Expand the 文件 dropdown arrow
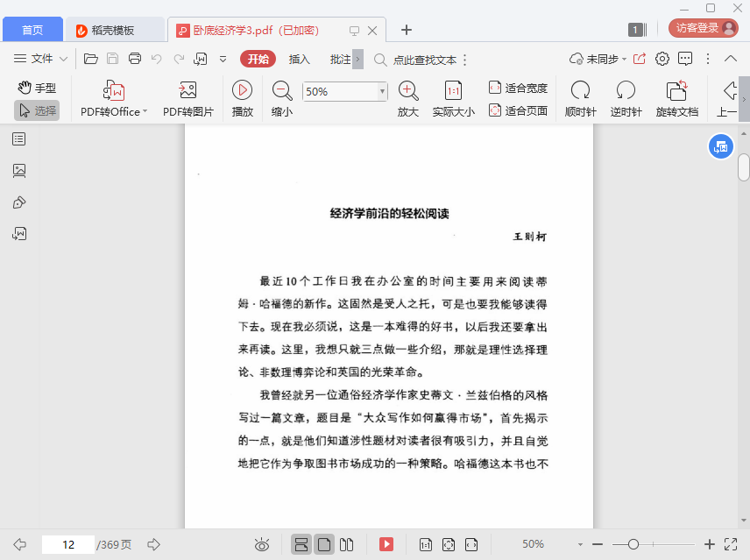 (x=63, y=60)
